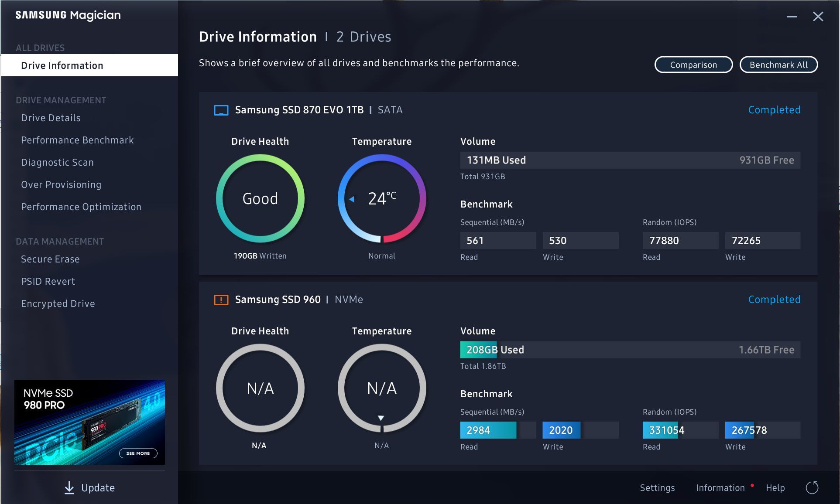Click the N/A drive health circle for SSD 960
Screen dimensions: 840x504
pyautogui.click(x=260, y=388)
